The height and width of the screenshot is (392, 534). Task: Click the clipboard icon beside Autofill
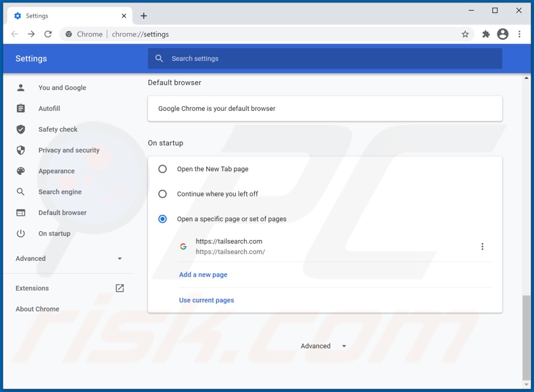point(21,108)
